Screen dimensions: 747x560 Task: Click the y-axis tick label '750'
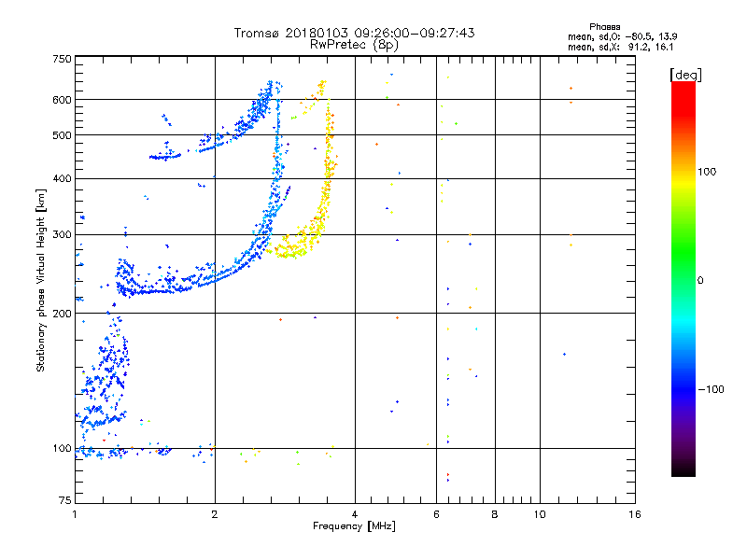pyautogui.click(x=62, y=59)
